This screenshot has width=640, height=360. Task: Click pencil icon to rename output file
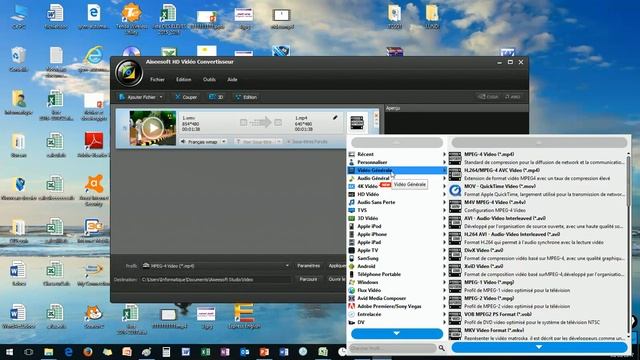point(335,118)
